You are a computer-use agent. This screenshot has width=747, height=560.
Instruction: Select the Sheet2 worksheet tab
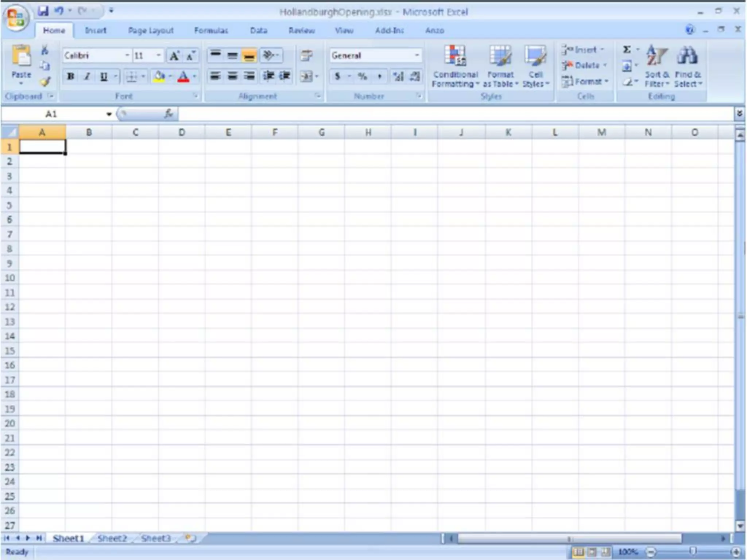point(112,538)
